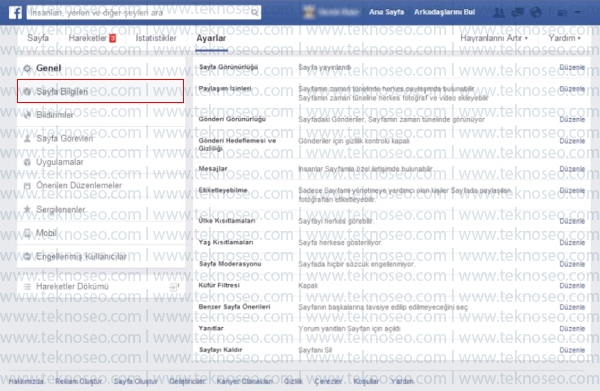Edit Yaş Kısıtlamaları via Düzenle
The height and width of the screenshot is (391, 600).
click(572, 243)
